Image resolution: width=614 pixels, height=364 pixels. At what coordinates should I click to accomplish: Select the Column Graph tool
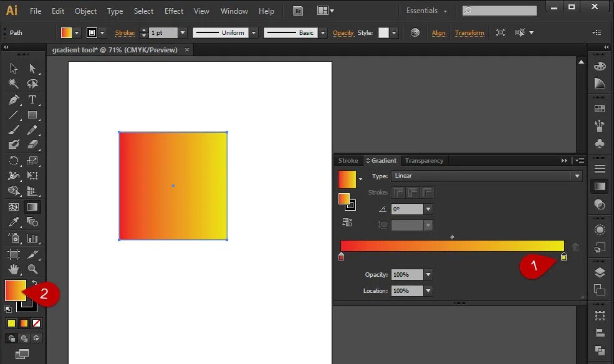click(32, 238)
